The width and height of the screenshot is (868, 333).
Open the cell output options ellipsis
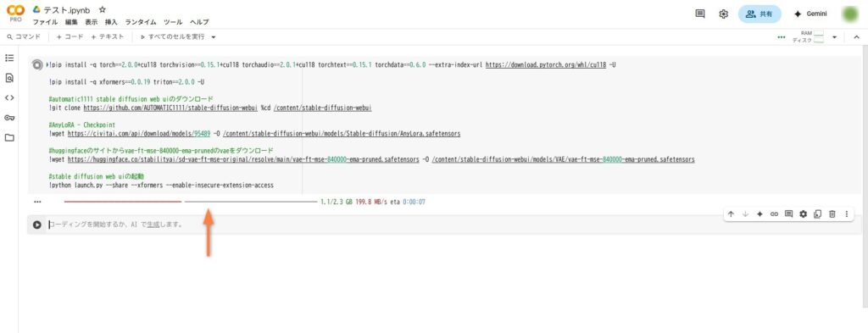pos(37,202)
